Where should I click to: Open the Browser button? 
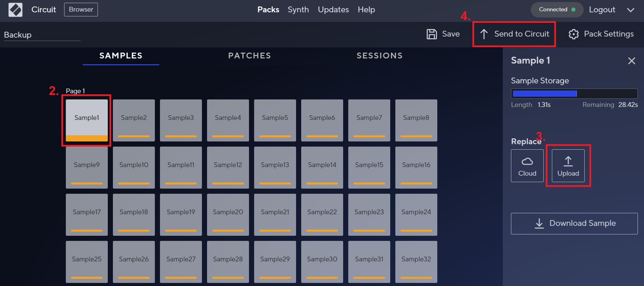(x=81, y=10)
